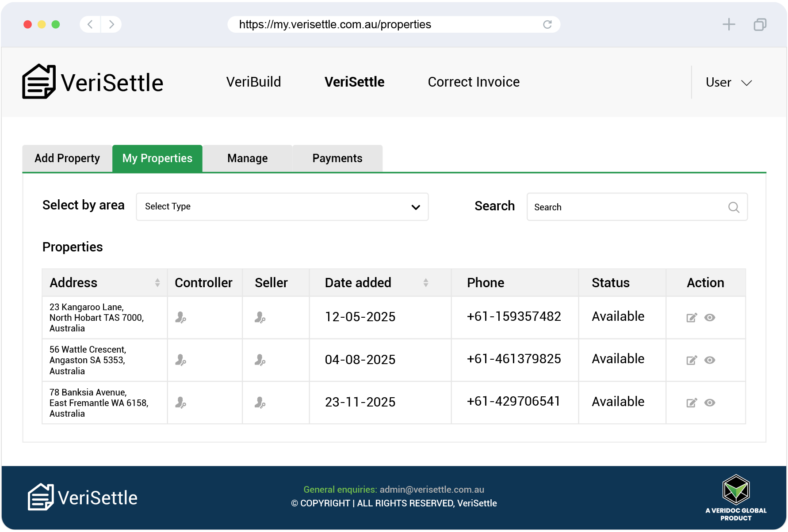Expand the User account menu
788x532 pixels.
click(728, 83)
